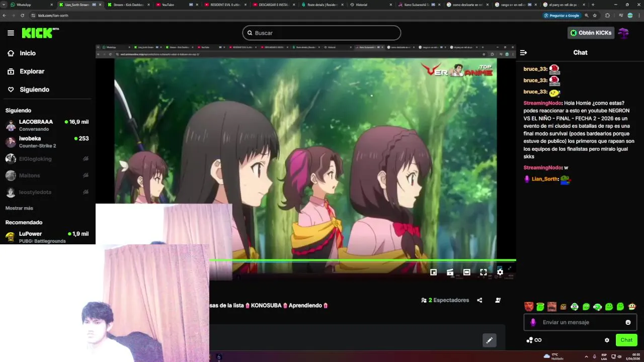Send message with green Chat button
Image resolution: width=644 pixels, height=362 pixels.
pos(626,340)
